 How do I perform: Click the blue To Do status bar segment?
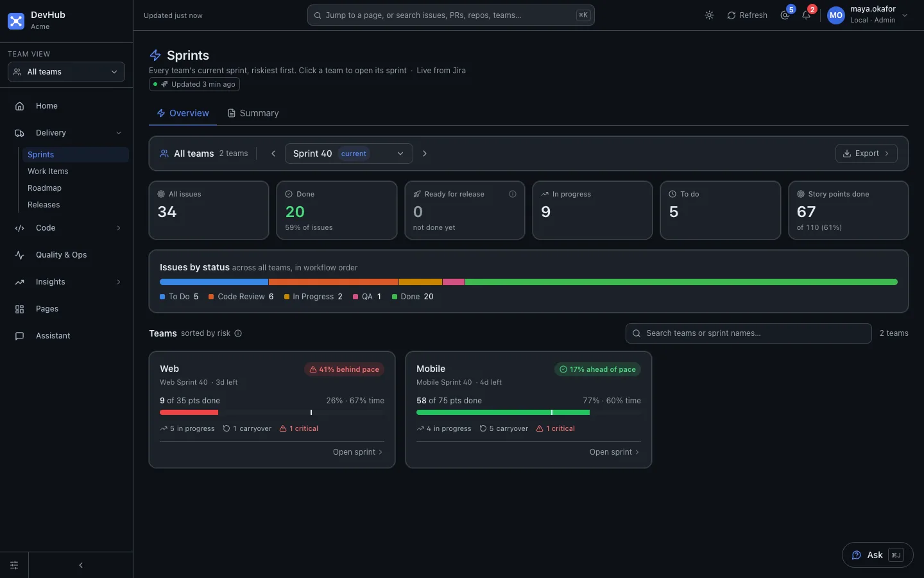214,282
